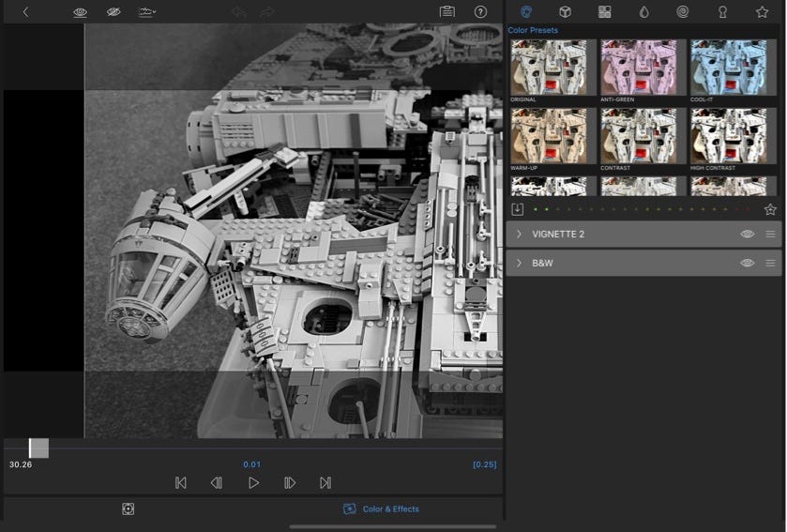Toggle visibility of VIGNETTE 2 effect
This screenshot has height=532, width=787.
point(747,235)
